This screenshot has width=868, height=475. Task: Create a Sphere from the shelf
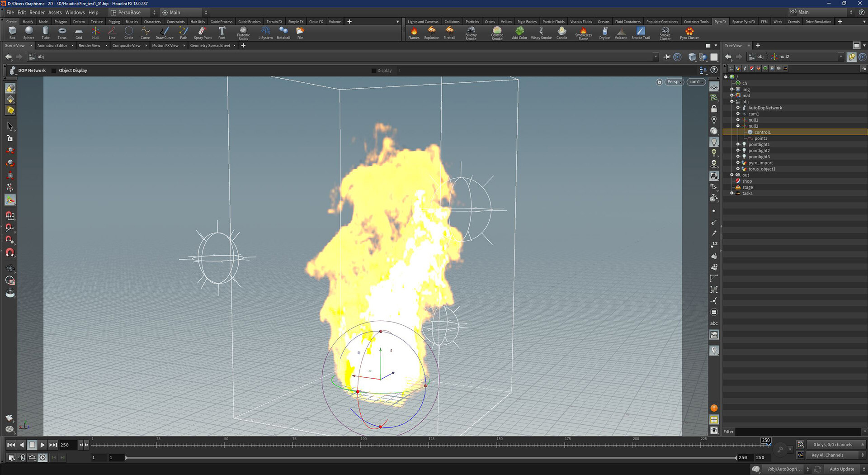pos(29,33)
